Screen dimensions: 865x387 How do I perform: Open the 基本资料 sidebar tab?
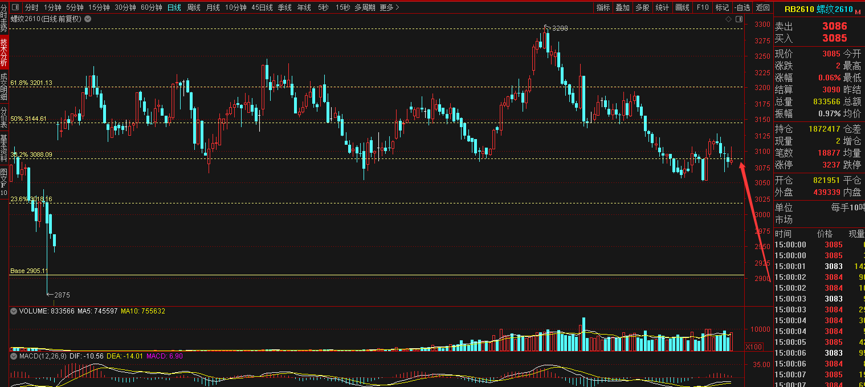[4, 148]
